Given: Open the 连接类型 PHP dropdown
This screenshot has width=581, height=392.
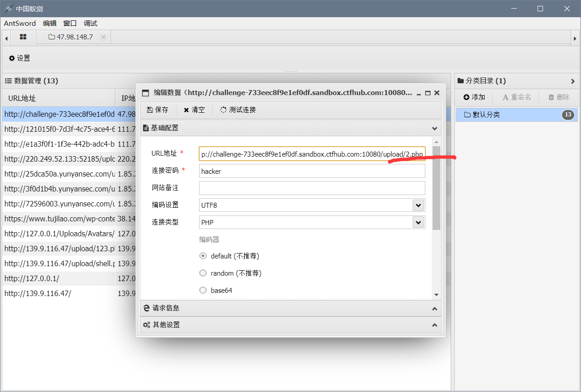Looking at the screenshot, I should tap(419, 222).
